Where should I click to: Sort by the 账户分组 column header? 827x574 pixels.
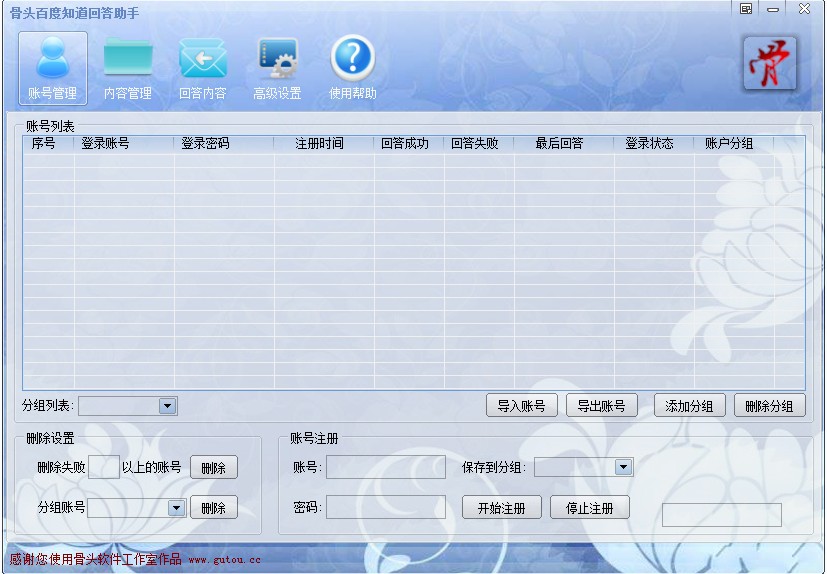[734, 144]
